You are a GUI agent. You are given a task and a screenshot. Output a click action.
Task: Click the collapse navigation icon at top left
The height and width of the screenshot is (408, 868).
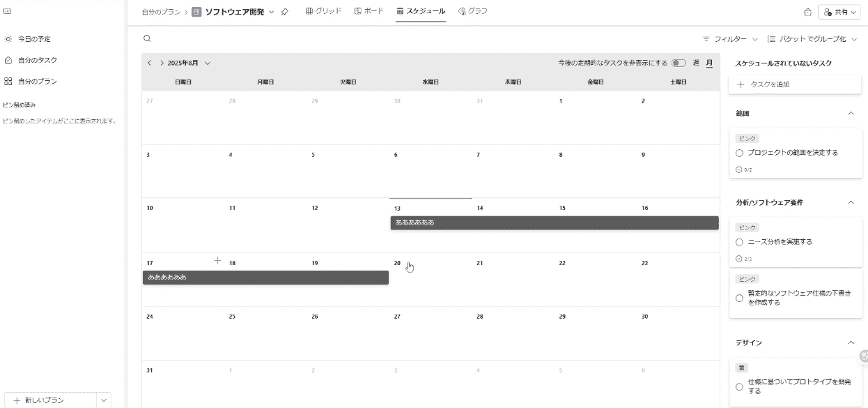[8, 11]
